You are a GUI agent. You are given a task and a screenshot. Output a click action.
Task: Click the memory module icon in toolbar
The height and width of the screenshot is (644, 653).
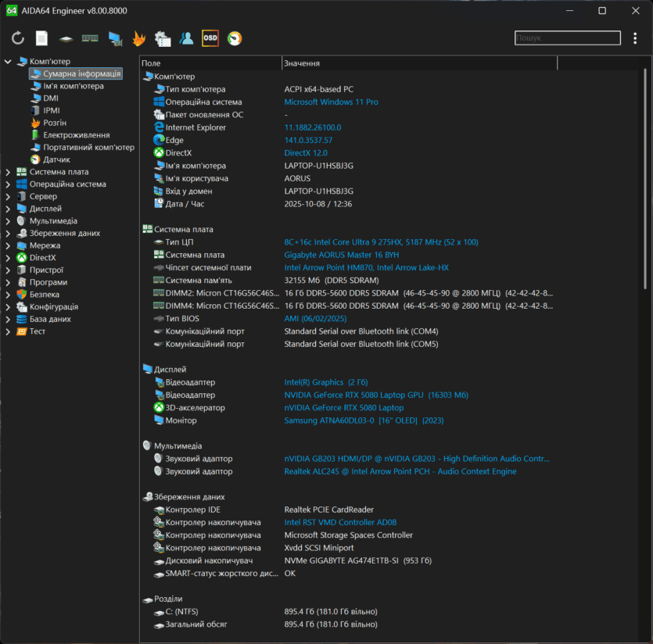tap(90, 38)
